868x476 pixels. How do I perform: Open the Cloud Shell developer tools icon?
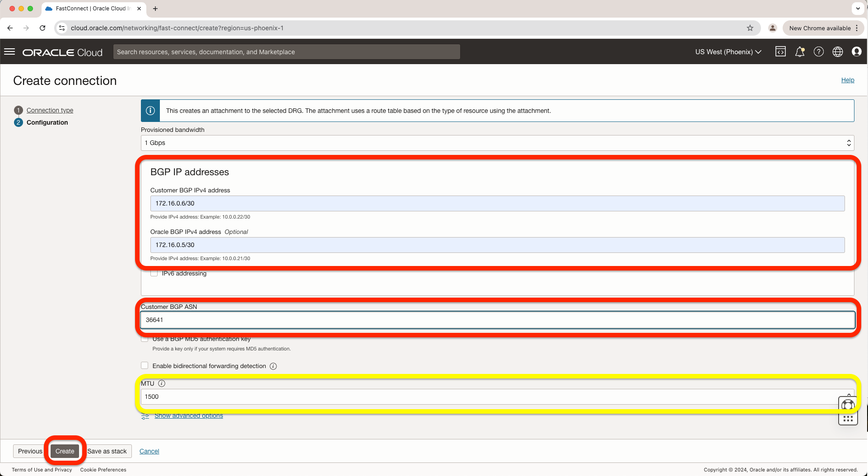pyautogui.click(x=780, y=52)
